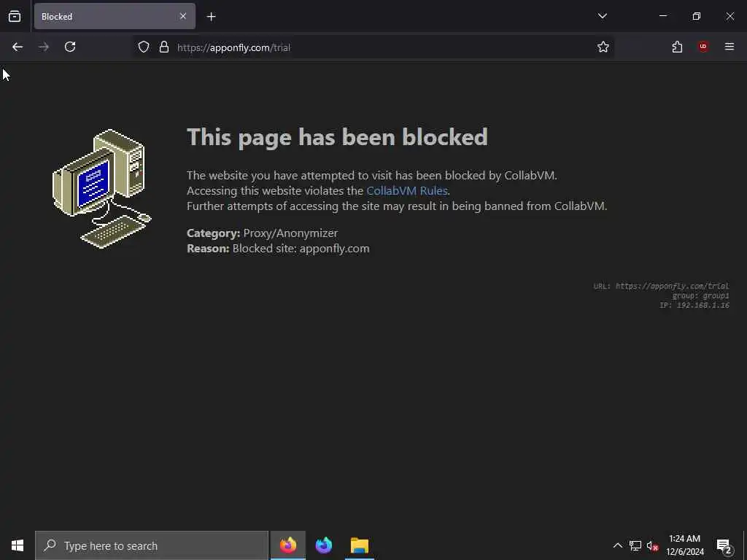Open the Extensions puzzle icon
The height and width of the screenshot is (560, 747).
[677, 47]
